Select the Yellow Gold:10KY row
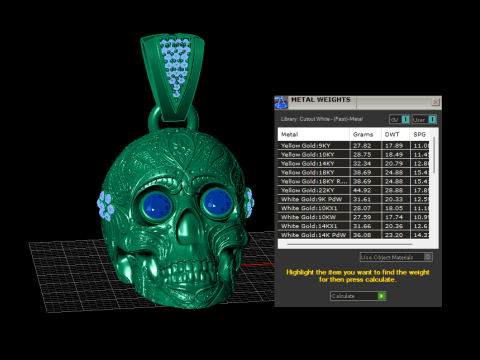The image size is (480, 360). 354,155
